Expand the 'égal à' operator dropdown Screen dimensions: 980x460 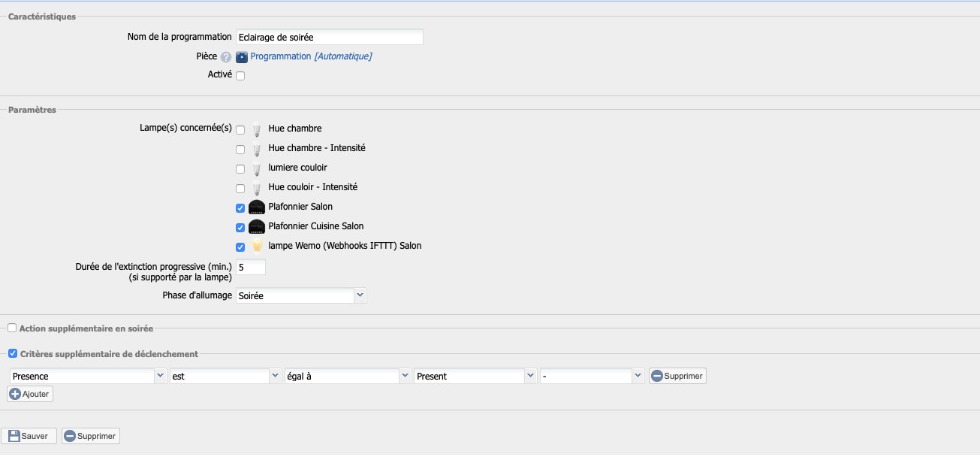click(348, 376)
